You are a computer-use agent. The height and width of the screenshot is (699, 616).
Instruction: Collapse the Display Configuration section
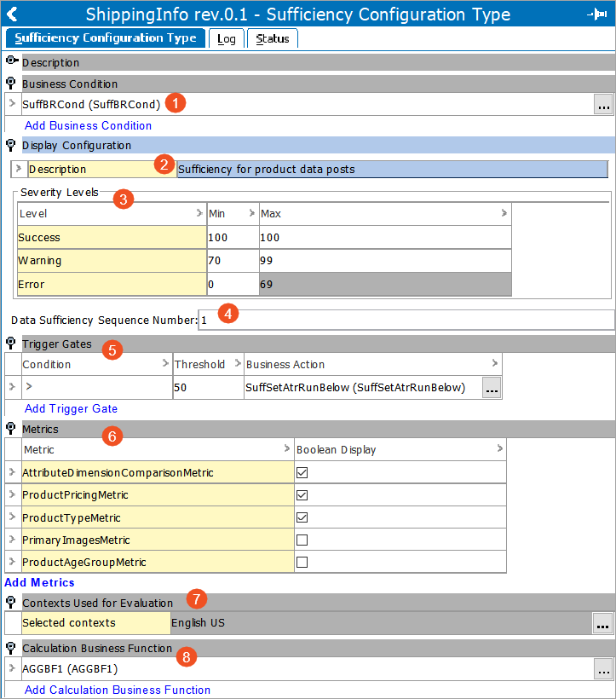[x=11, y=144]
